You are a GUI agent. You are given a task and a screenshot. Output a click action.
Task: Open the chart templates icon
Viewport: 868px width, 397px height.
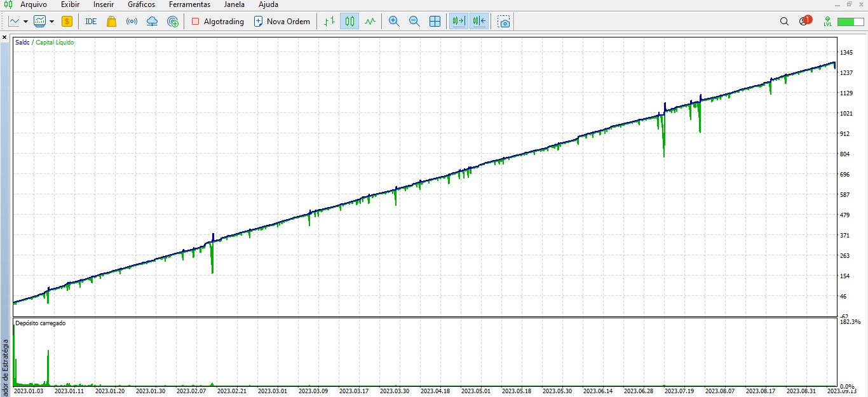click(x=39, y=21)
